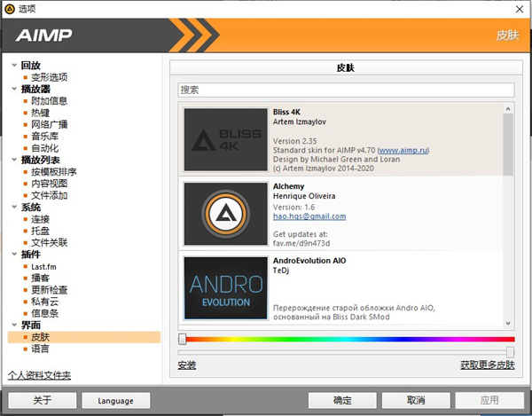The width and height of the screenshot is (532, 416).
Task: Click the 关于 about button
Action: (43, 400)
